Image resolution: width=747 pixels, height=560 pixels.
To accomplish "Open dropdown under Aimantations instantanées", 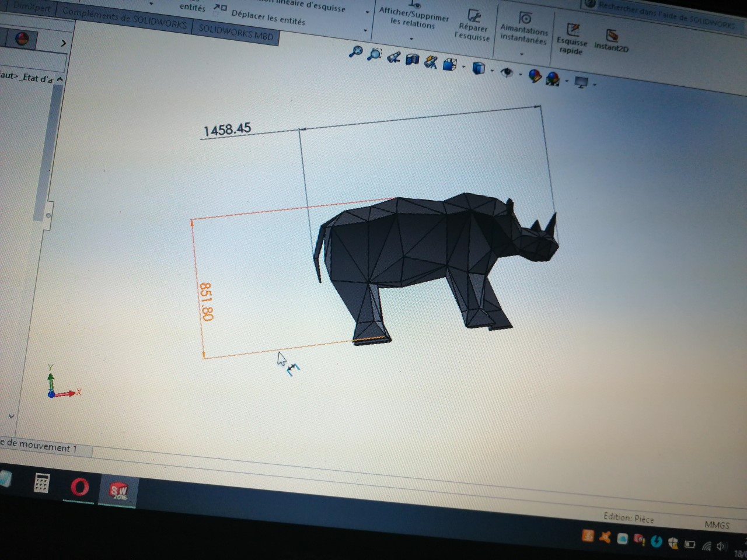I will pyautogui.click(x=522, y=54).
